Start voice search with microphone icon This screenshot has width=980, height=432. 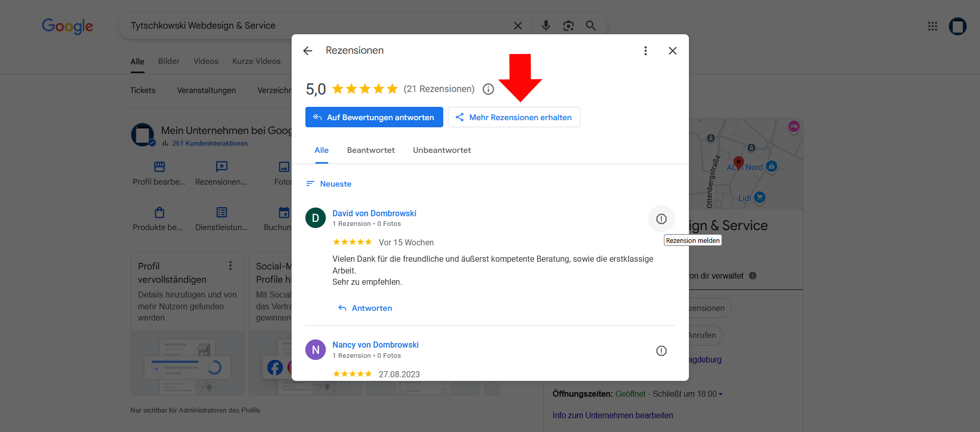click(x=546, y=26)
